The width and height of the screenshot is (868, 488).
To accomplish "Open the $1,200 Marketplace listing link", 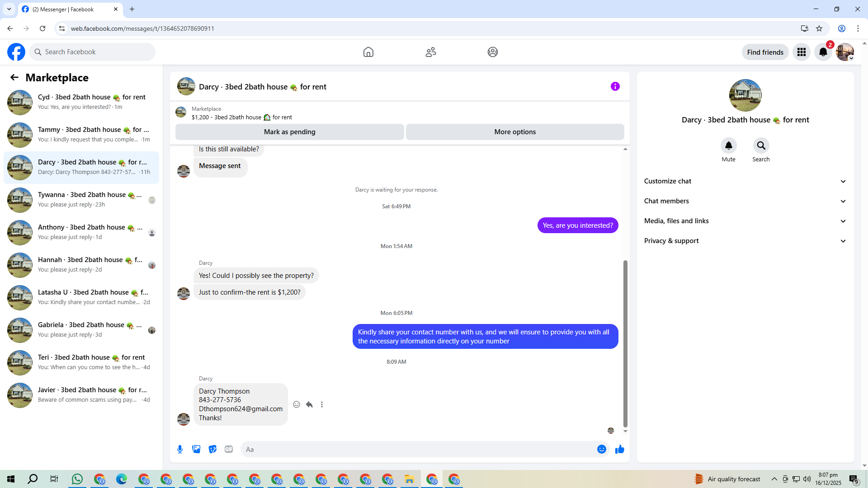I will pyautogui.click(x=241, y=117).
